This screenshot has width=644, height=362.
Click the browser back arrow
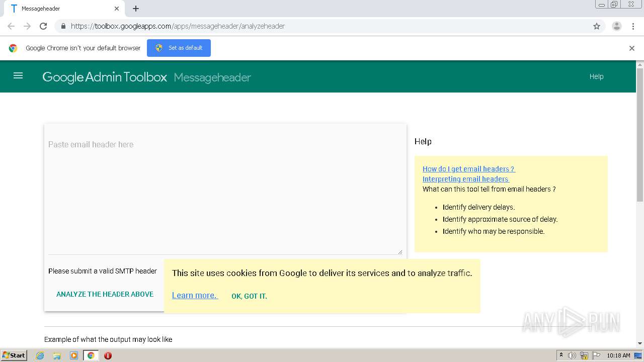[11, 26]
